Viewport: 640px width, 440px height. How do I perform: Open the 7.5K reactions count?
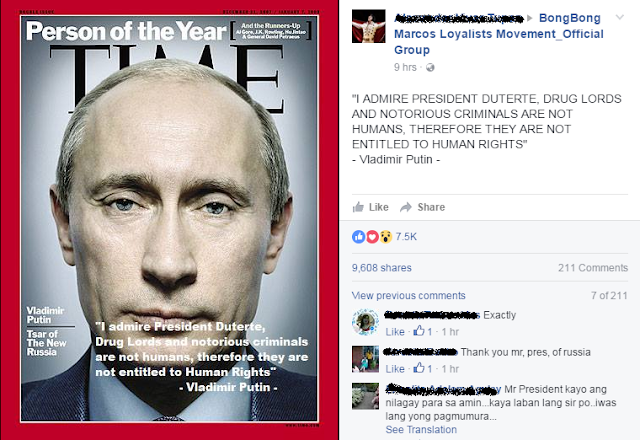point(406,237)
